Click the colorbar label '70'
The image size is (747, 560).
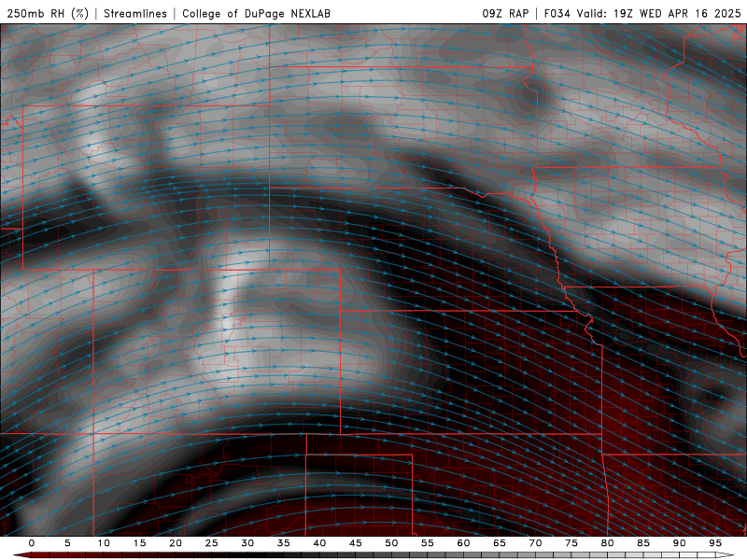[535, 543]
